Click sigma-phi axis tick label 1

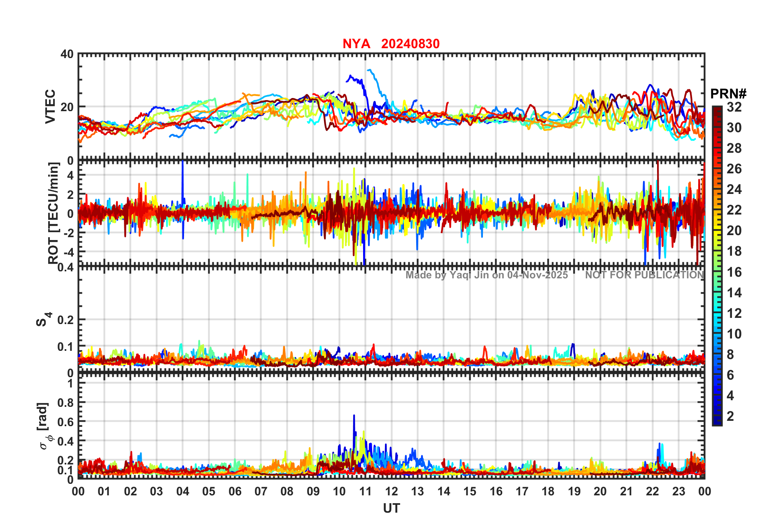pos(71,384)
